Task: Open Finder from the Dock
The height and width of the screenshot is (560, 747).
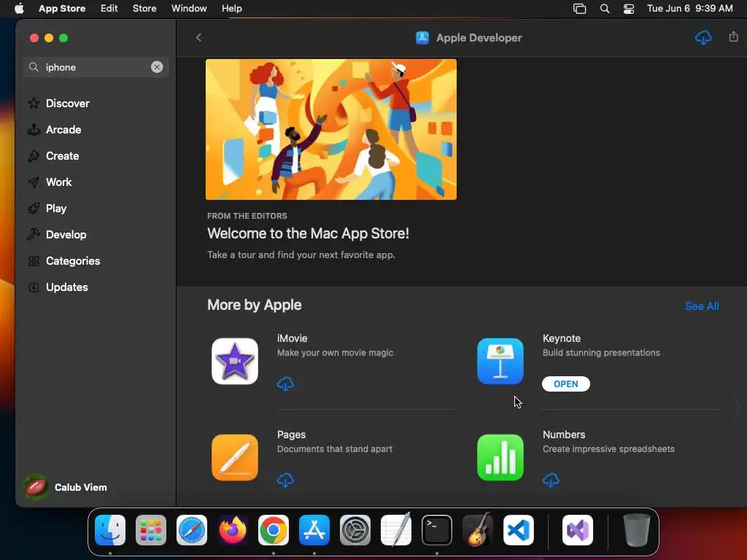Action: [110, 530]
